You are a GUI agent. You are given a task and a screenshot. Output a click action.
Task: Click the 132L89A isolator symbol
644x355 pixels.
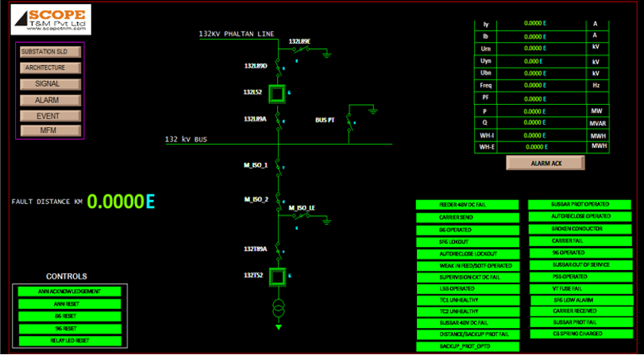pyautogui.click(x=278, y=121)
